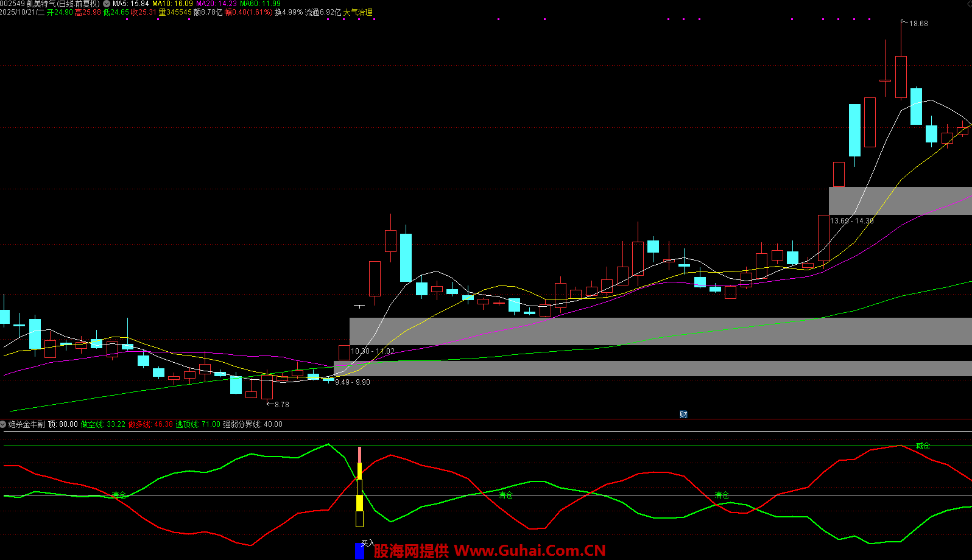The height and width of the screenshot is (560, 972).
Task: Click the 大气治理 sector link
Action: point(358,12)
